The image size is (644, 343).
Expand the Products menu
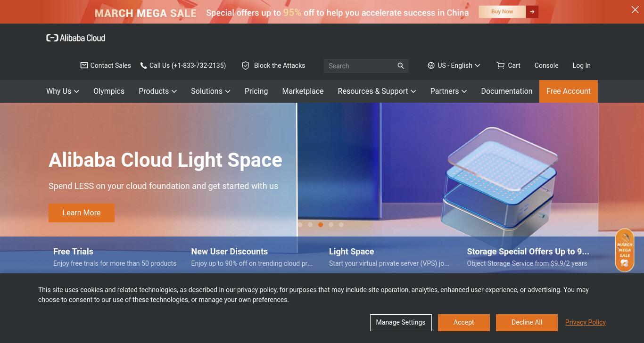pyautogui.click(x=157, y=91)
